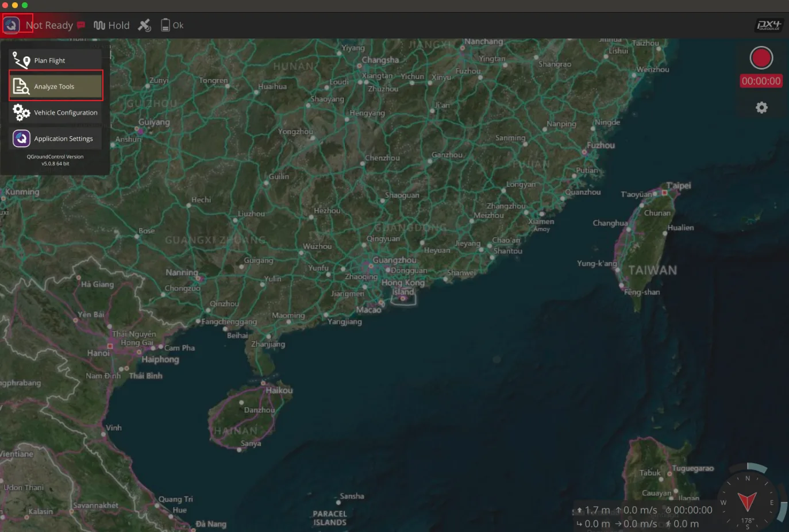Select the "Nanning" city label
Image resolution: width=789 pixels, height=532 pixels.
[182, 272]
